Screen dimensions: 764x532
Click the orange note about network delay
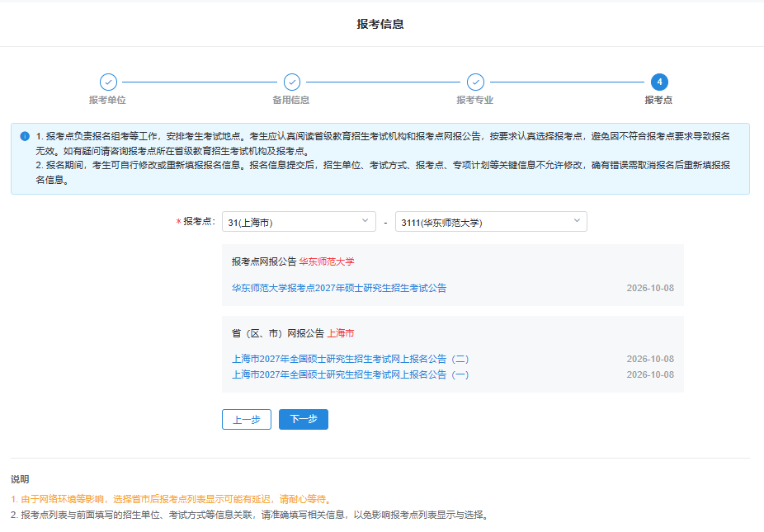(x=172, y=499)
